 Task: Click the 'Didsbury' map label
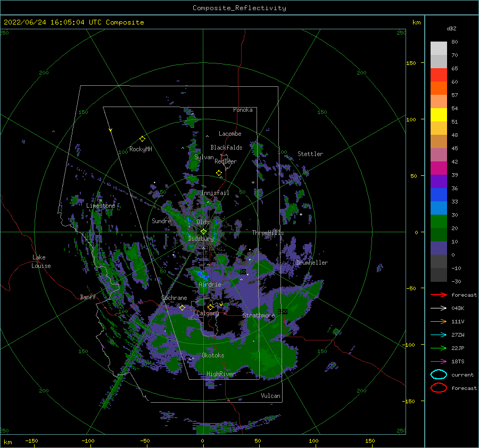201,239
